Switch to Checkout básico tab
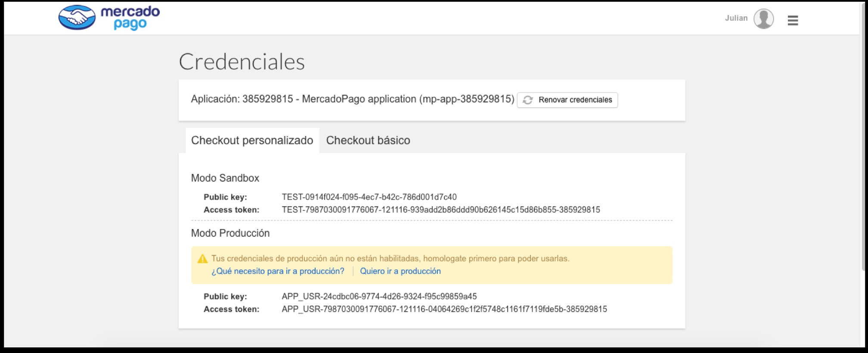Viewport: 868px width, 353px height. [x=368, y=140]
